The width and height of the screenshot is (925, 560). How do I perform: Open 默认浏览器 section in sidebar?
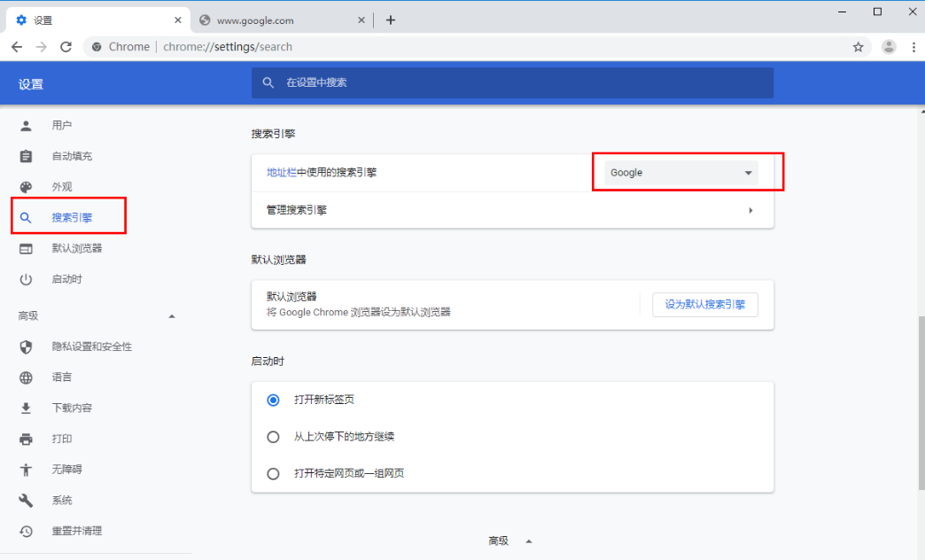click(x=77, y=248)
